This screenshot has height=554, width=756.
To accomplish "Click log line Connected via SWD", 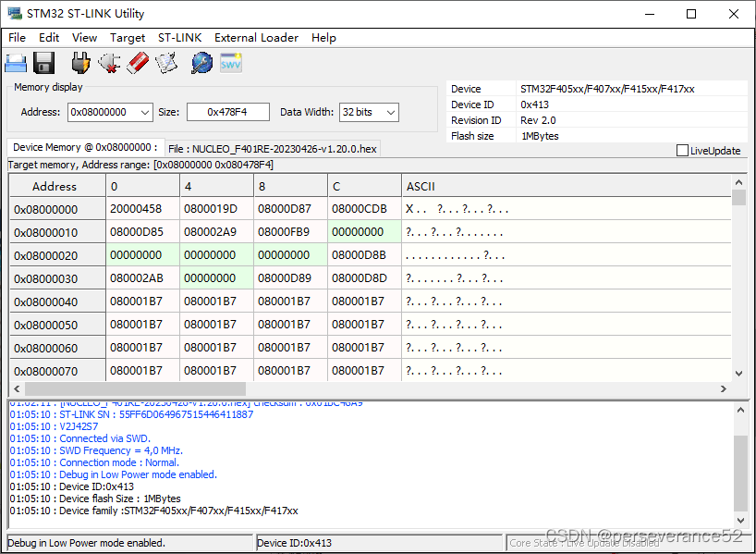I will coord(80,438).
